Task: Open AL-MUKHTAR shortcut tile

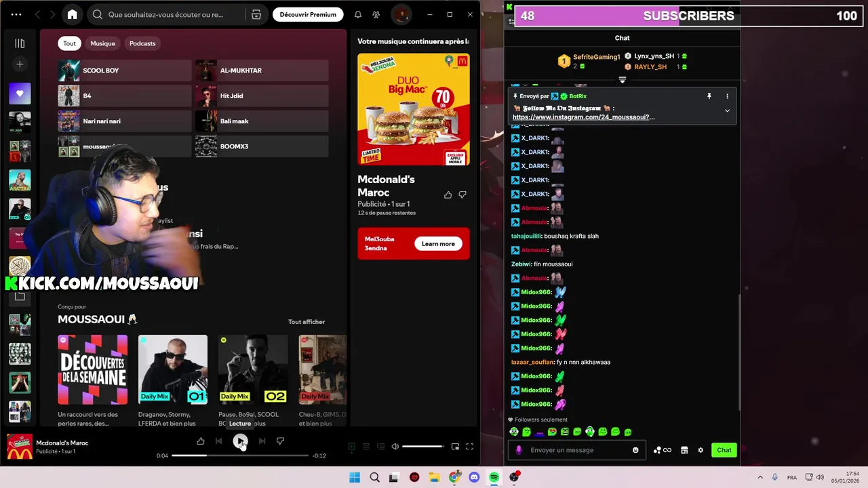Action: (x=262, y=70)
